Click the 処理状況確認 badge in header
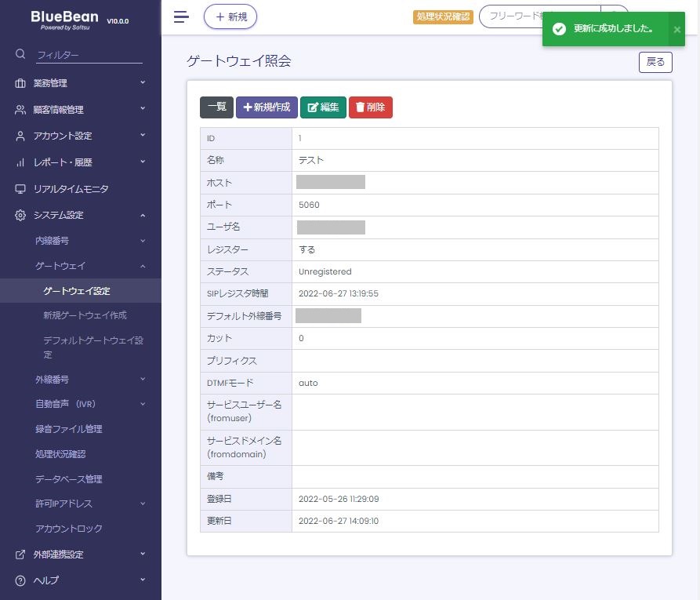 443,16
